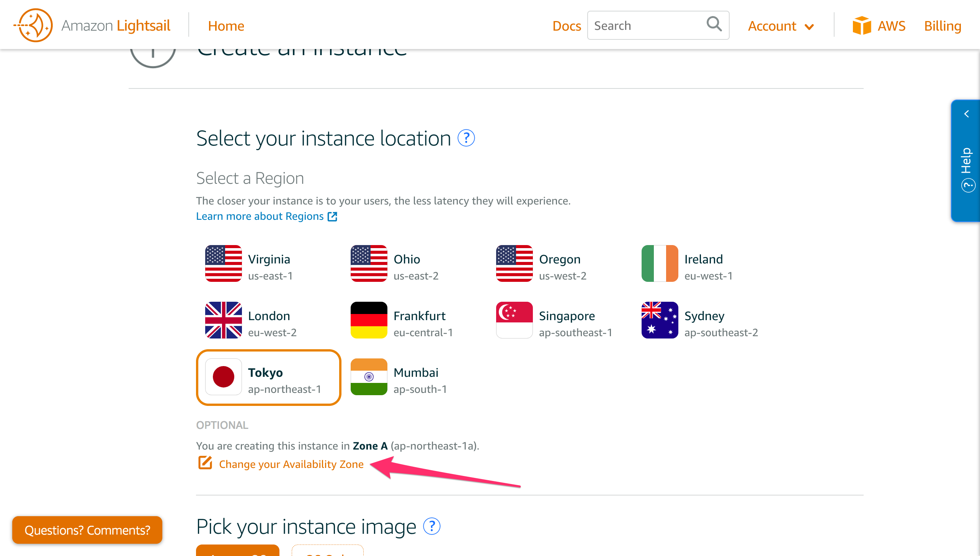Click the Singapore region name text
The image size is (980, 556).
[567, 316]
